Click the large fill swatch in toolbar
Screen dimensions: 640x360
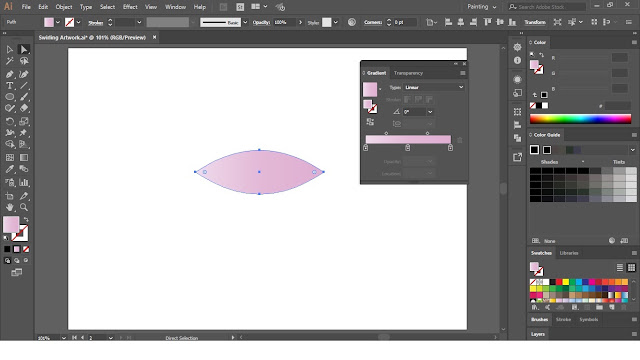pos(11,224)
